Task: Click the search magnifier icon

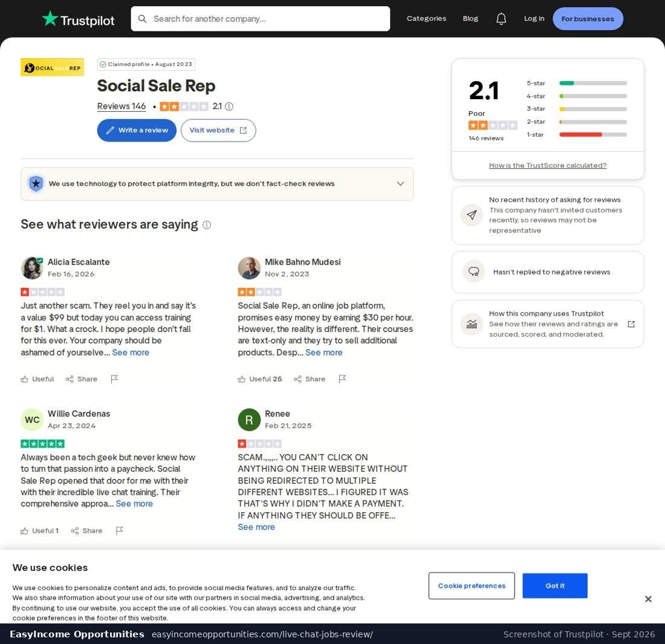Action: 143,19
